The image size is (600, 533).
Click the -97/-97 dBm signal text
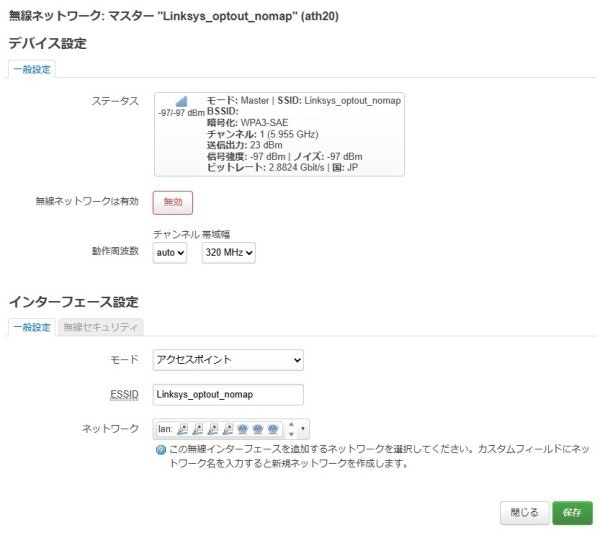tap(181, 113)
